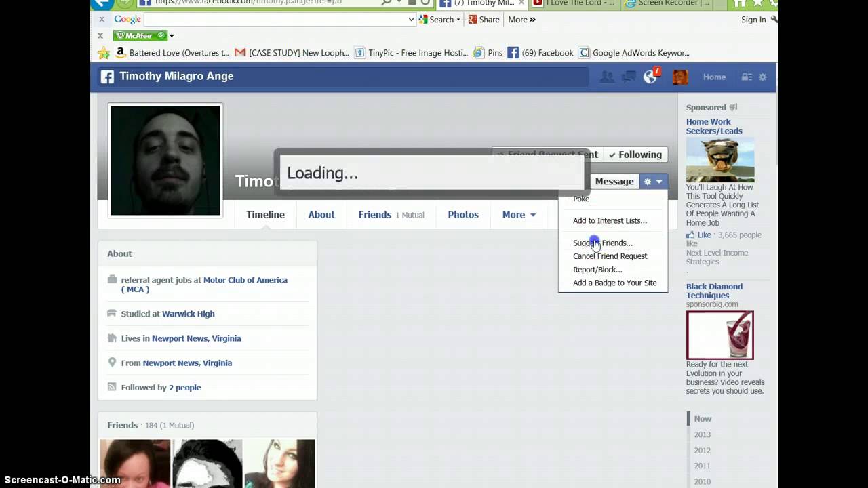
Task: Click favorites star icon in bookmarks bar
Action: click(x=103, y=53)
